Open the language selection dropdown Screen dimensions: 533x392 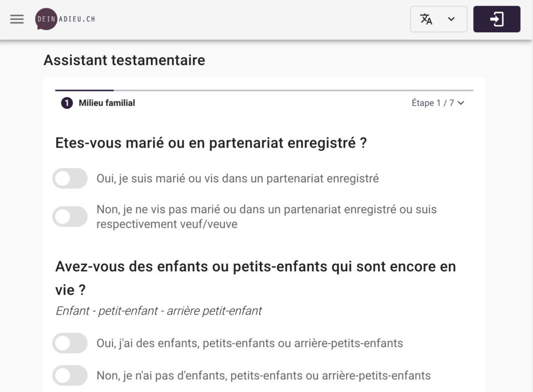click(439, 19)
